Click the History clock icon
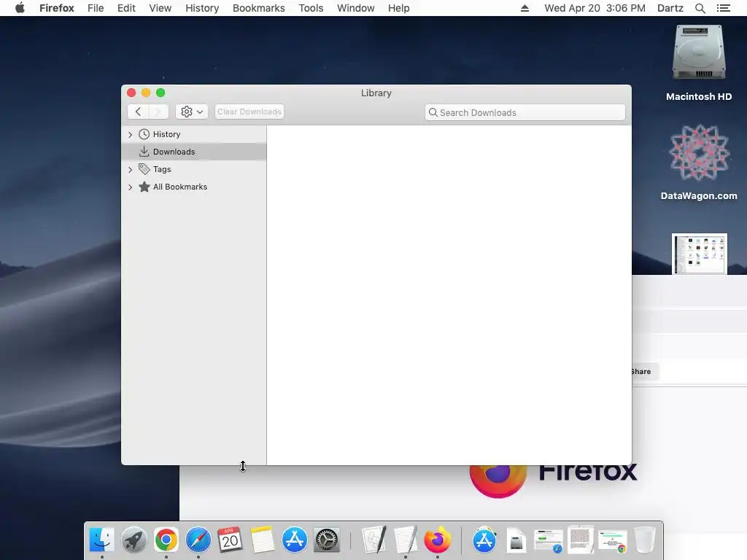Screen dimensions: 747x560 pos(144,134)
